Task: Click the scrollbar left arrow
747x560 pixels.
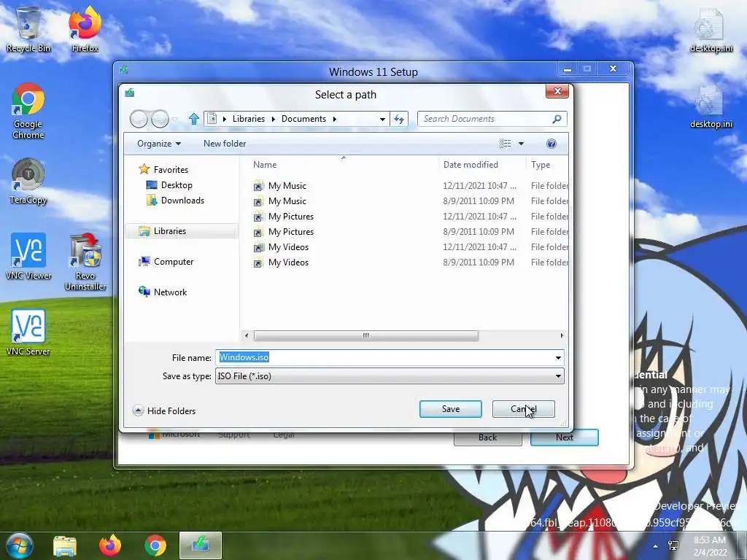Action: click(x=247, y=335)
